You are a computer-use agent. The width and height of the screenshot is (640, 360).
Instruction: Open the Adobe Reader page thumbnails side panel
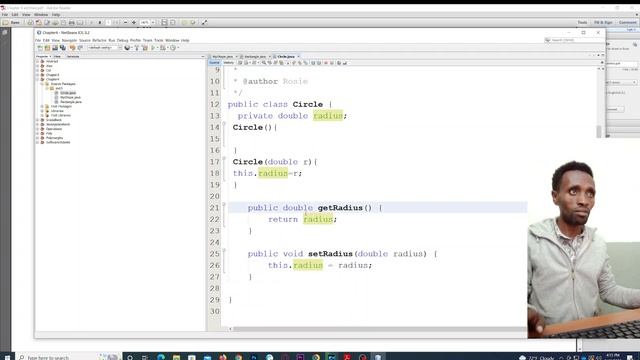tap(5, 32)
